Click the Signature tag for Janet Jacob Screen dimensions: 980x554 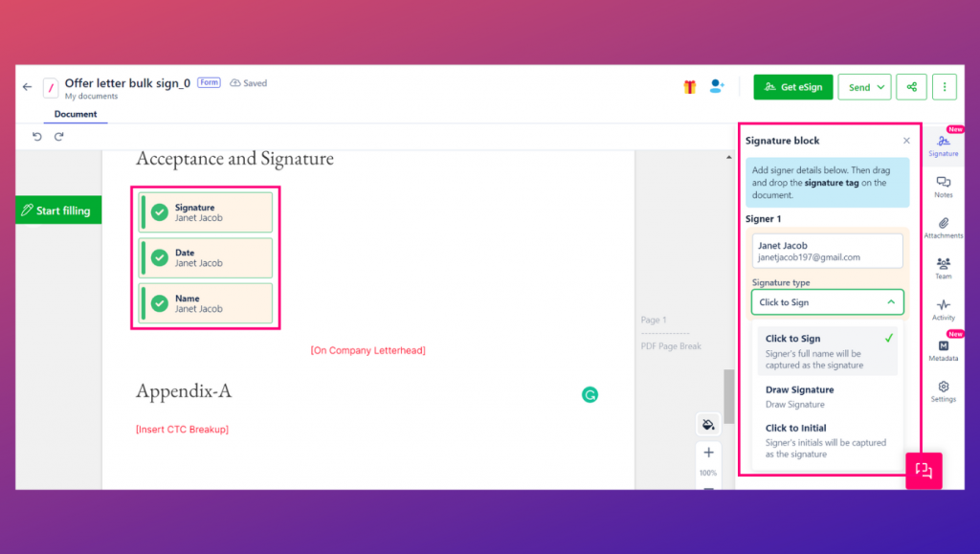click(206, 212)
